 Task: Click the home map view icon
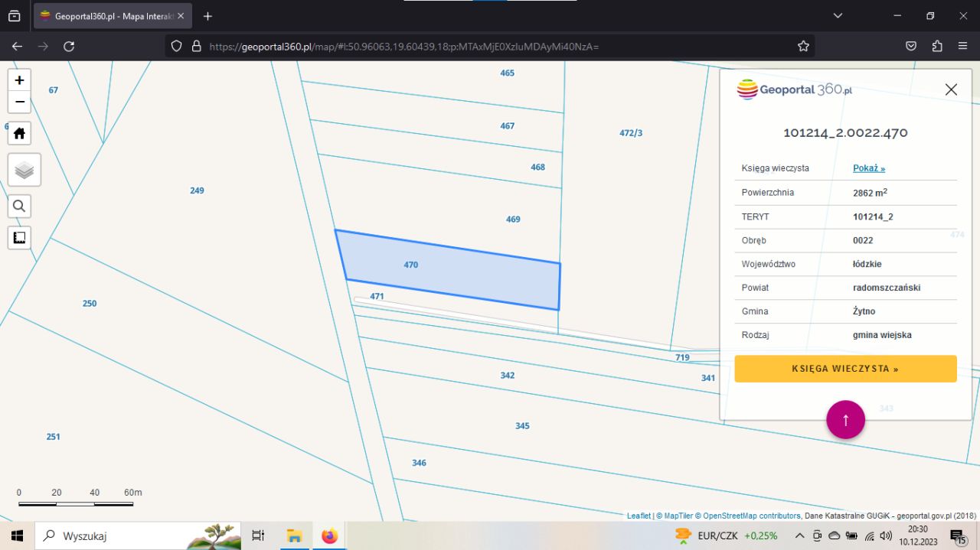19,133
